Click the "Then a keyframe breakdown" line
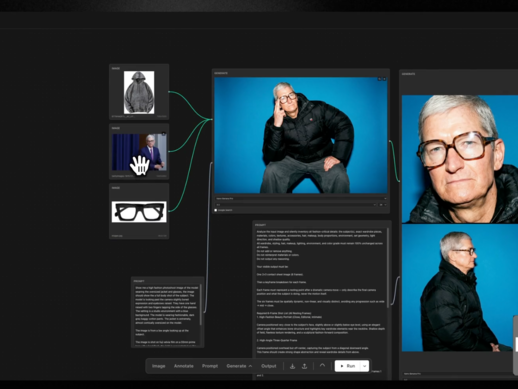This screenshot has height=389, width=518. coord(281,282)
